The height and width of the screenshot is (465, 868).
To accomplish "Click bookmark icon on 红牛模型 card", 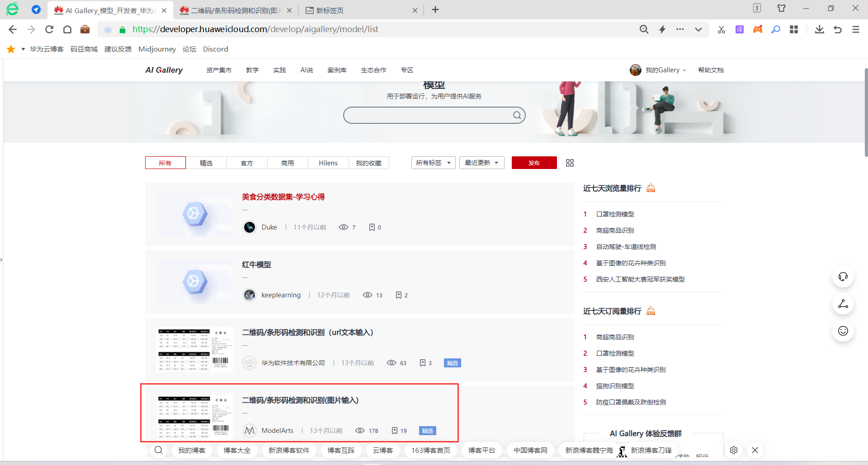I will [x=399, y=295].
